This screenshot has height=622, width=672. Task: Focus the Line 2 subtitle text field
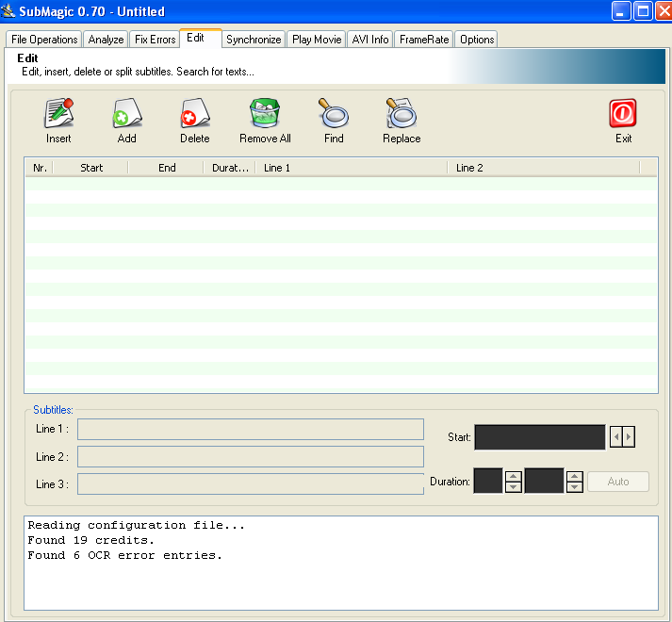tap(251, 456)
